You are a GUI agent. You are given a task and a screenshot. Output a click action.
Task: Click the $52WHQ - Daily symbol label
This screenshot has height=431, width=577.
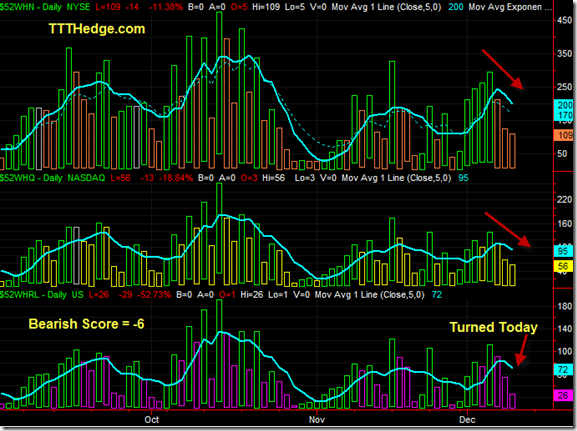tap(31, 178)
